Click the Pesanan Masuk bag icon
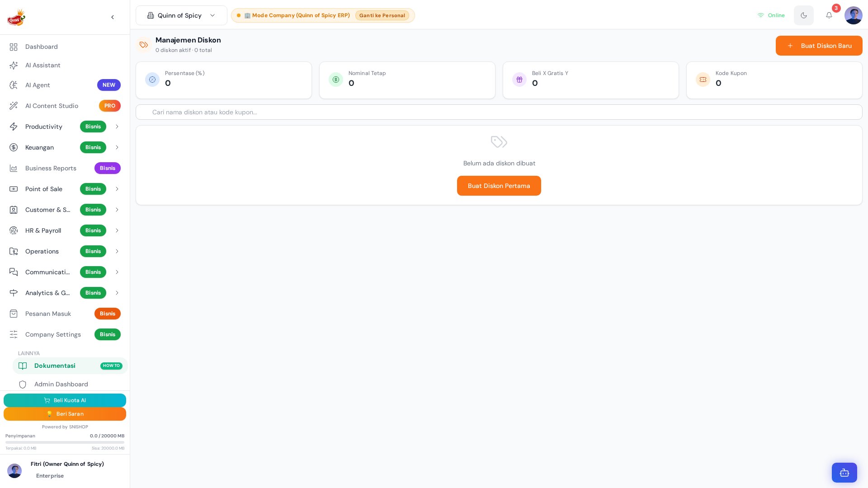868x488 pixels. point(14,314)
